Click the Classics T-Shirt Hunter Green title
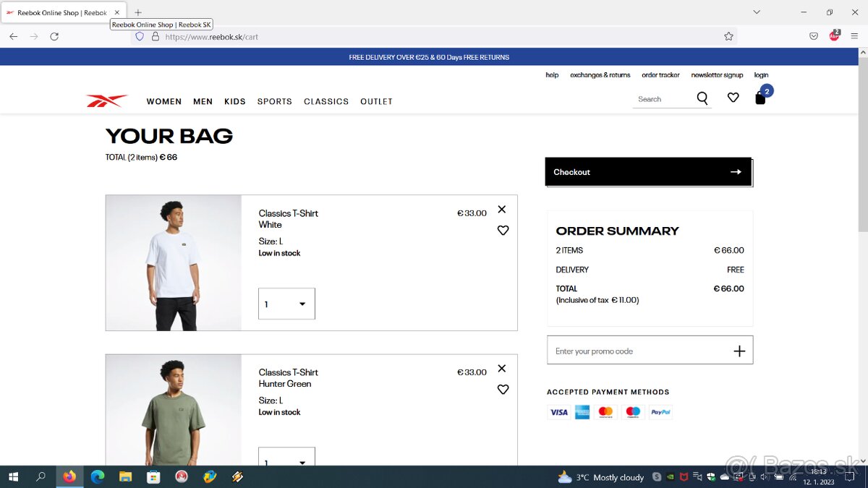The height and width of the screenshot is (488, 868). [288, 378]
